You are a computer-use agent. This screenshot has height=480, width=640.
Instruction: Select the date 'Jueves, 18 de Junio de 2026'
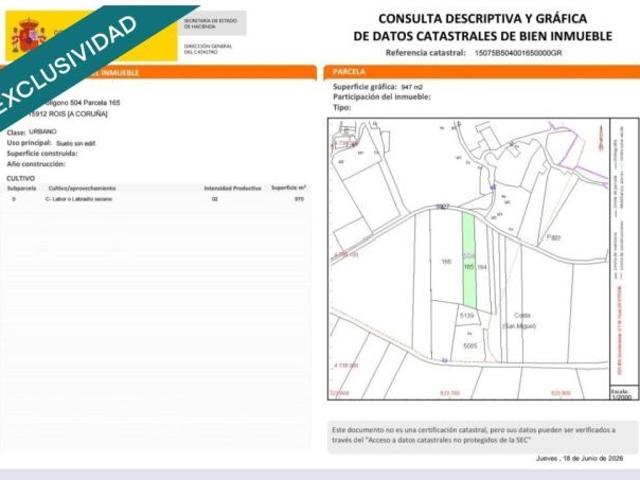[x=579, y=459]
